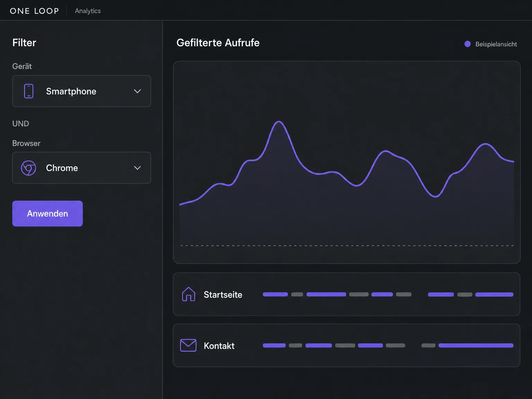Image resolution: width=532 pixels, height=399 pixels.
Task: Select the Kontakt page row
Action: coord(346,345)
